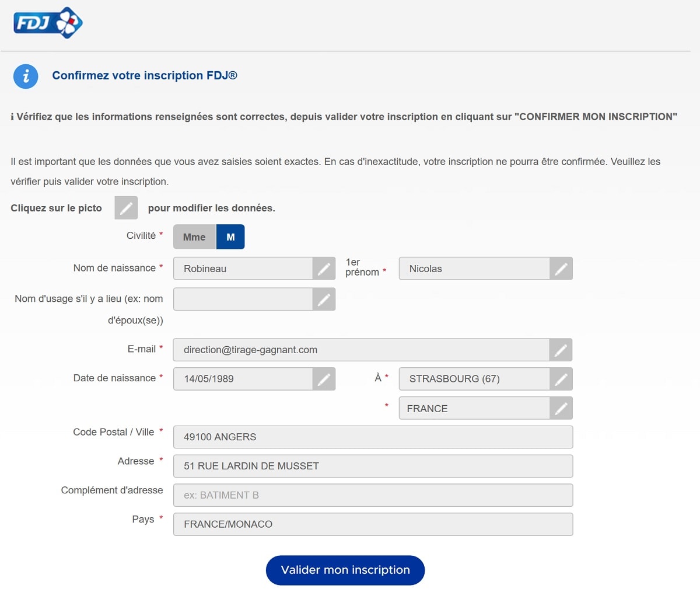The height and width of the screenshot is (592, 700).
Task: Edit the Nom d'usage pencil icon
Action: 324,299
